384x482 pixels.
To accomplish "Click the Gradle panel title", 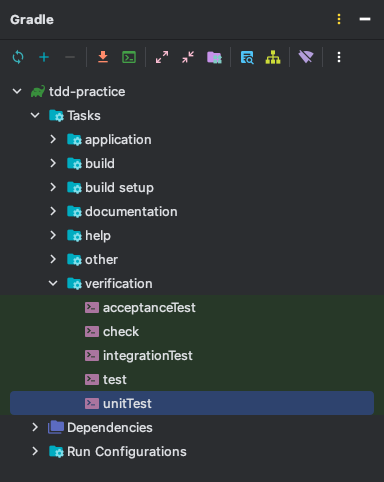I will point(32,20).
